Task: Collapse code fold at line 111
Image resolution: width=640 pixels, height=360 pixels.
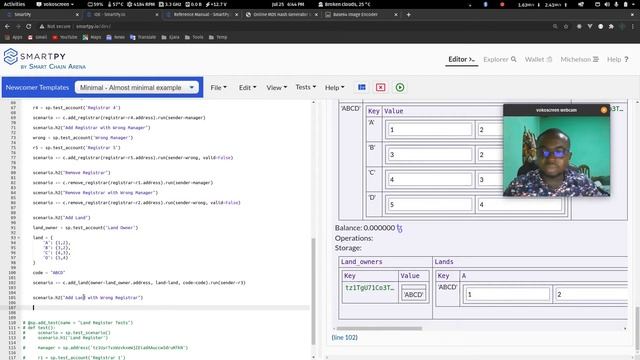Action: tap(19, 328)
